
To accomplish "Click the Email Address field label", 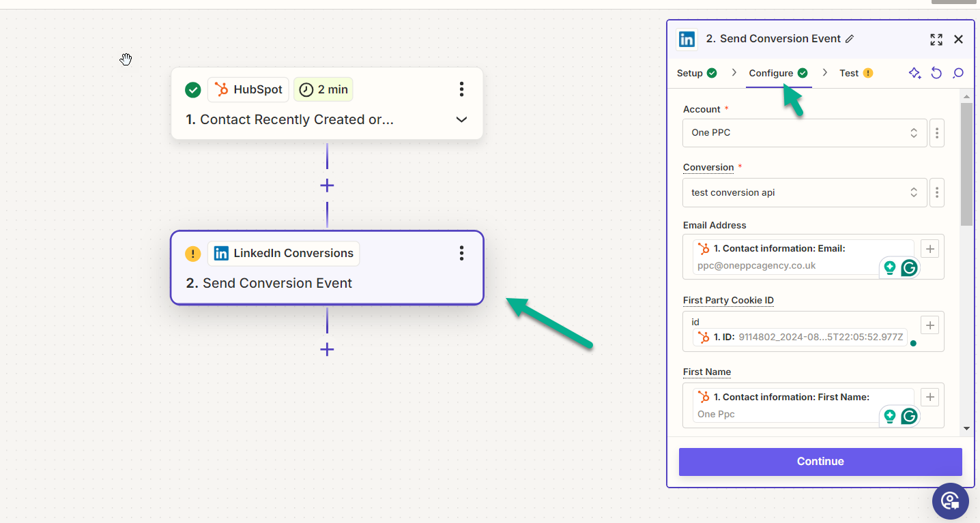I will pyautogui.click(x=715, y=225).
